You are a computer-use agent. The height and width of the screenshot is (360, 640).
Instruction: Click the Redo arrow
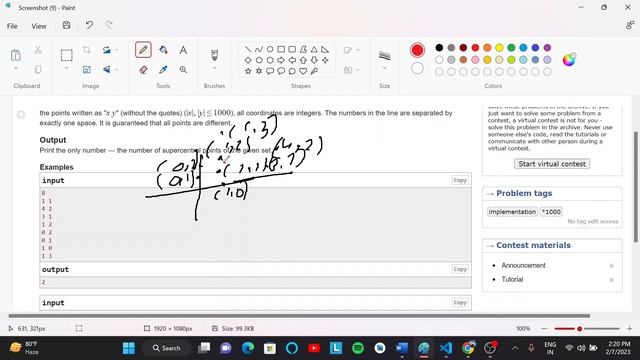pos(109,25)
